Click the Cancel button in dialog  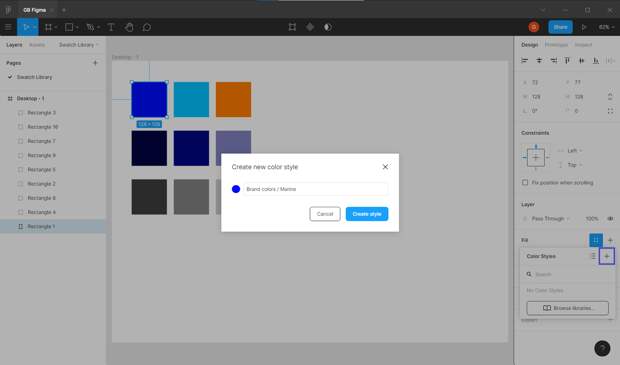(x=325, y=214)
